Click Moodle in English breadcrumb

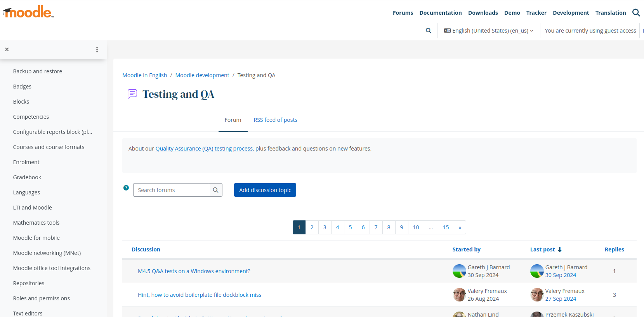click(145, 75)
